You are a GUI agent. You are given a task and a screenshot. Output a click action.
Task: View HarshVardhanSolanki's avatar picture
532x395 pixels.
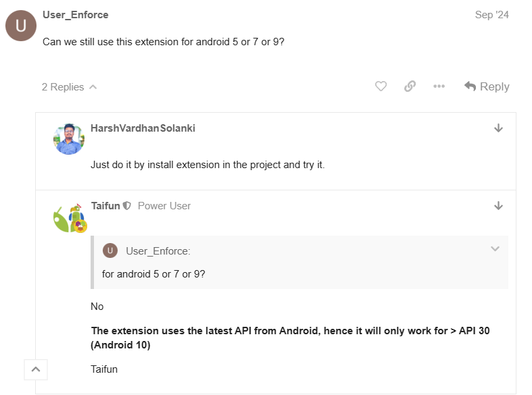[69, 139]
